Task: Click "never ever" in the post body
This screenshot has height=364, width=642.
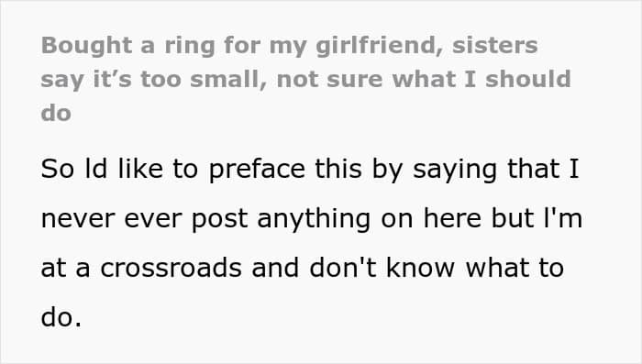Action: coord(111,218)
